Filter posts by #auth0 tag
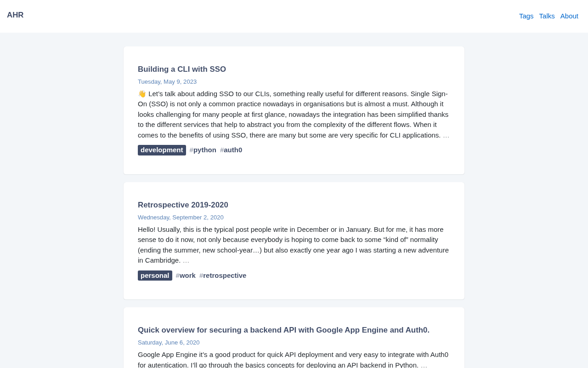The width and height of the screenshot is (588, 368). tap(231, 150)
